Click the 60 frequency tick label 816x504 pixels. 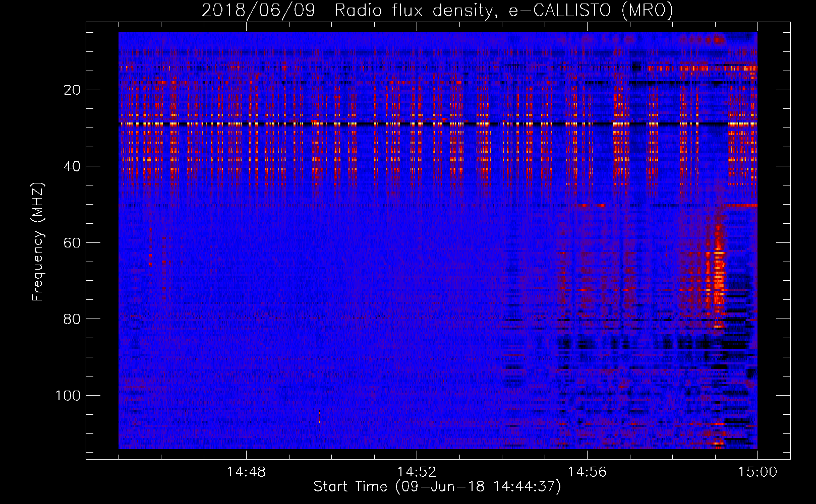click(72, 243)
